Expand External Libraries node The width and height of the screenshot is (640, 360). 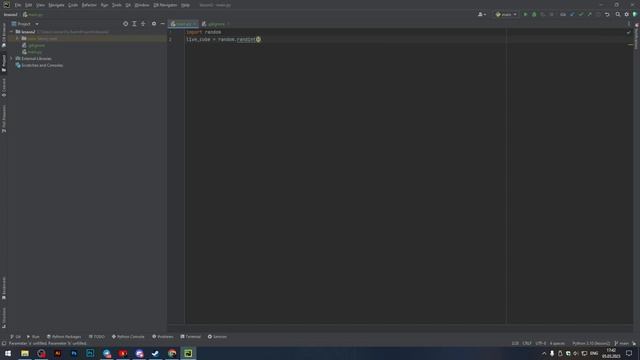point(11,58)
